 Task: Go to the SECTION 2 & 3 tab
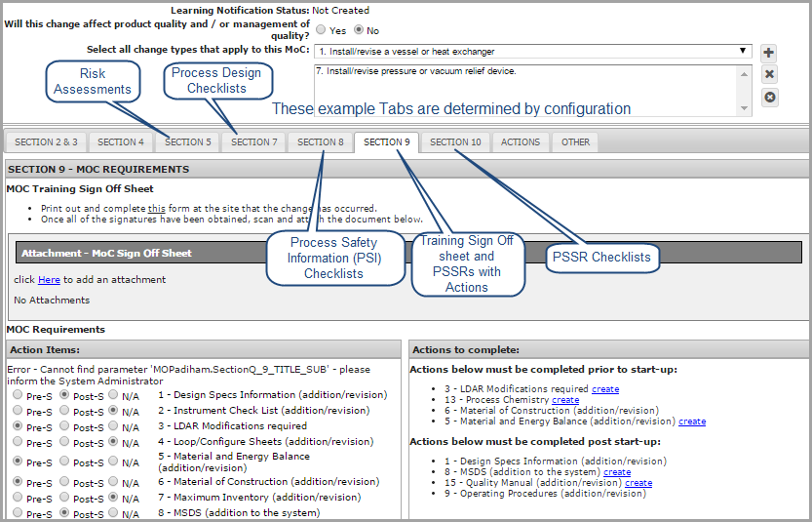pos(46,142)
